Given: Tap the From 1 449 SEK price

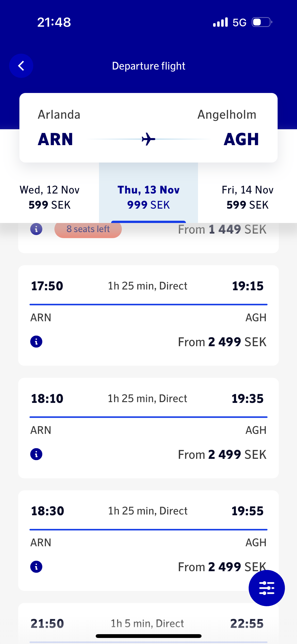Looking at the screenshot, I should (x=222, y=229).
